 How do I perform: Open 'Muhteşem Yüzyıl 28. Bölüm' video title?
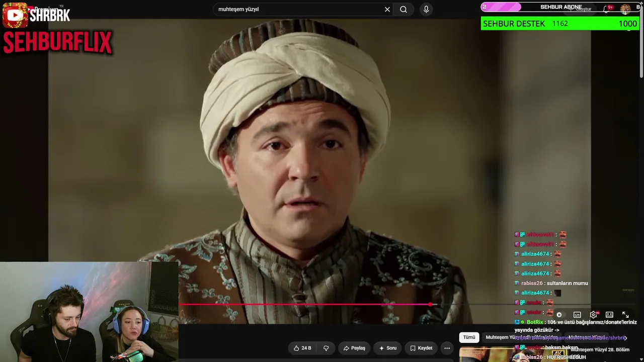600,349
